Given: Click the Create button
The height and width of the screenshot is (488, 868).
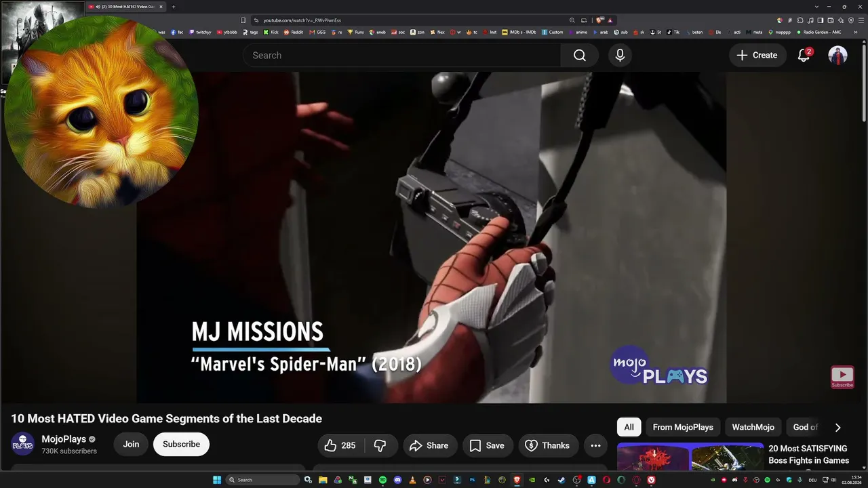Looking at the screenshot, I should pyautogui.click(x=757, y=56).
